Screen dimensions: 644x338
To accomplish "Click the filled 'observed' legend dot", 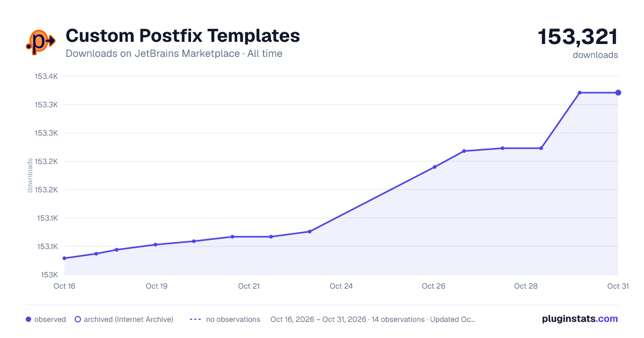I will point(28,319).
